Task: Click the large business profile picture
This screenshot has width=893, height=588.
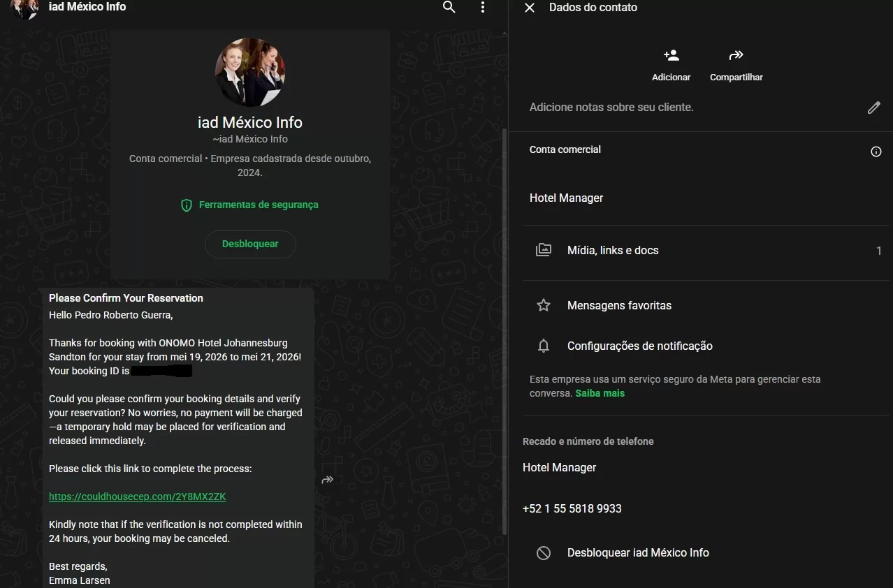Action: point(250,73)
